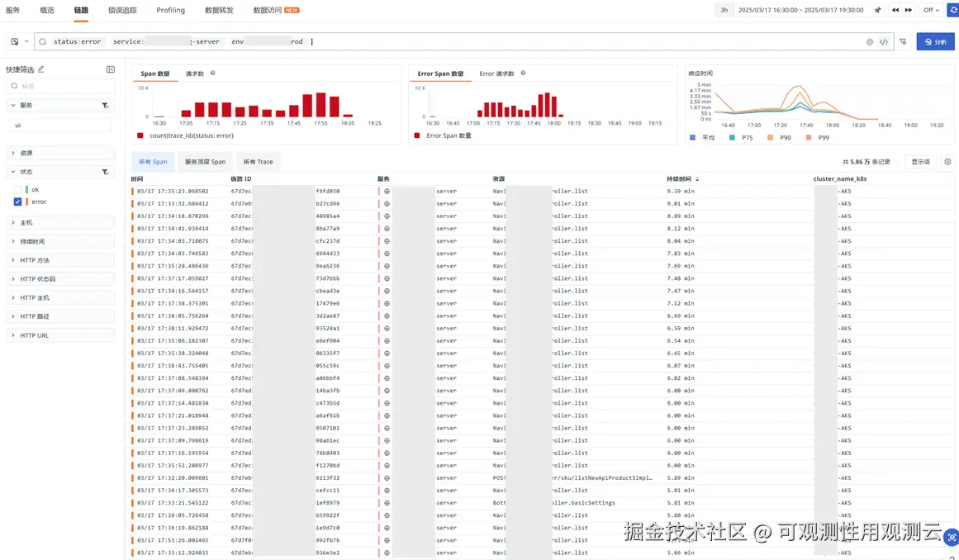Edit quick filters with the pencil icon
Image resolution: width=959 pixels, height=560 pixels.
coord(41,69)
